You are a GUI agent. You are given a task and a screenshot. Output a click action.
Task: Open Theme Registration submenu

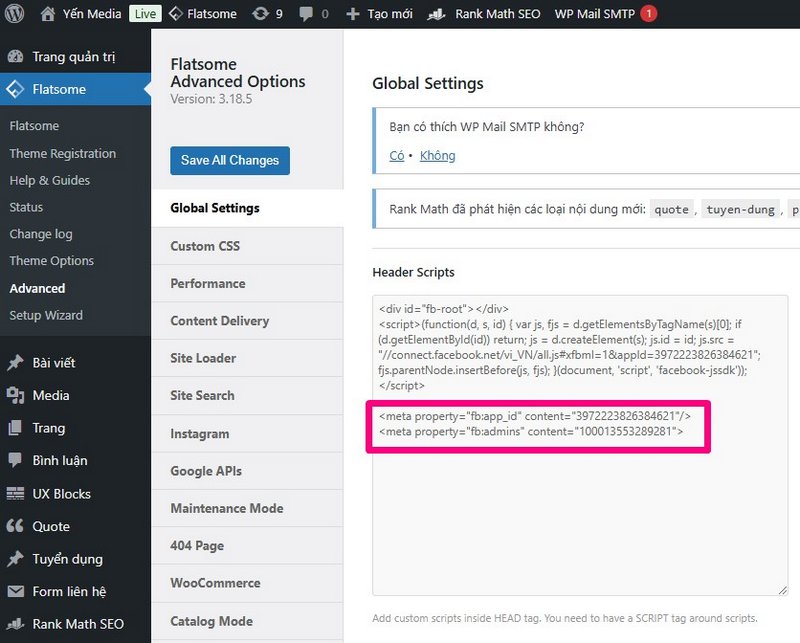(x=62, y=153)
